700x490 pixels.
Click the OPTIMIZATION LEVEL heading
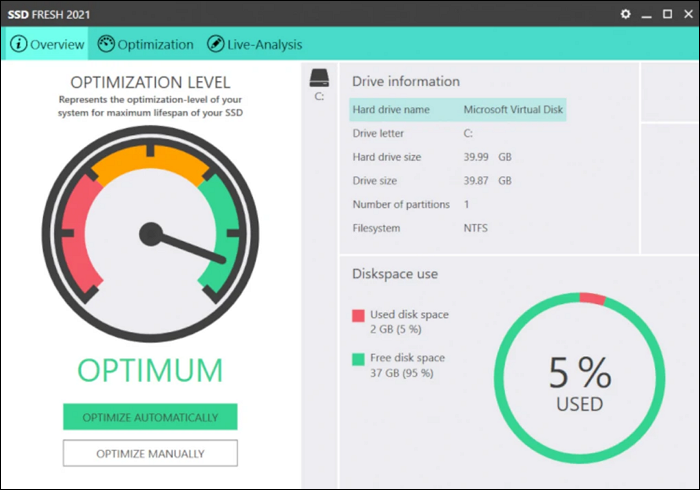point(150,82)
